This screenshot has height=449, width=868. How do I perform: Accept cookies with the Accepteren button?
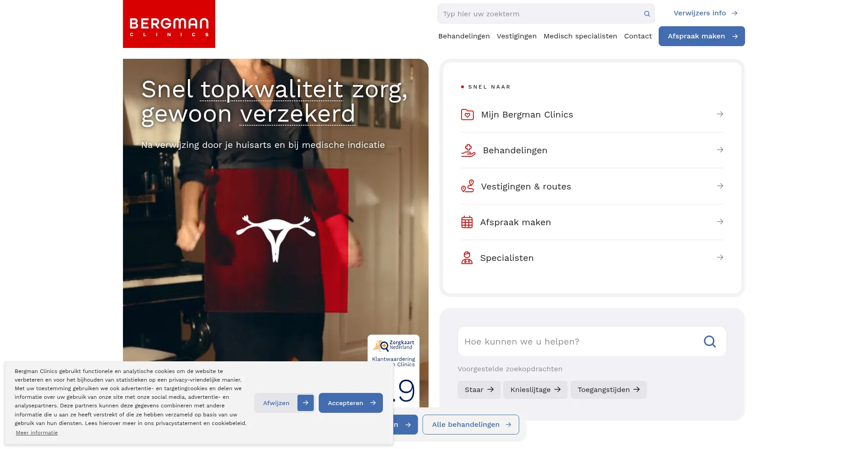(x=351, y=403)
